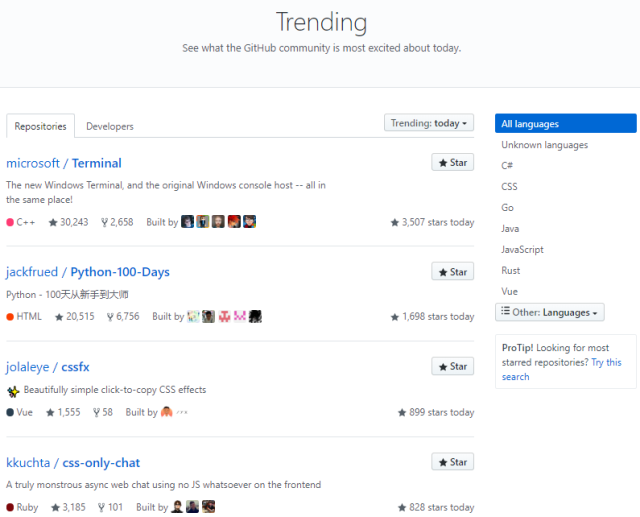Click red pixel avatar for Python-100-Days
The height and width of the screenshot is (517, 640).
point(224,316)
